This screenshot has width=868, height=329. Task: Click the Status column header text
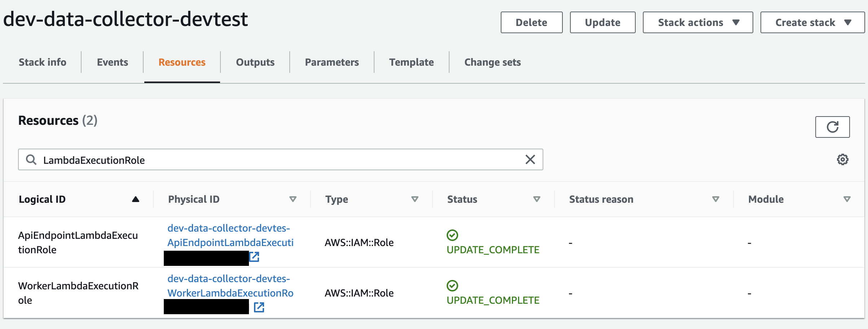(462, 199)
